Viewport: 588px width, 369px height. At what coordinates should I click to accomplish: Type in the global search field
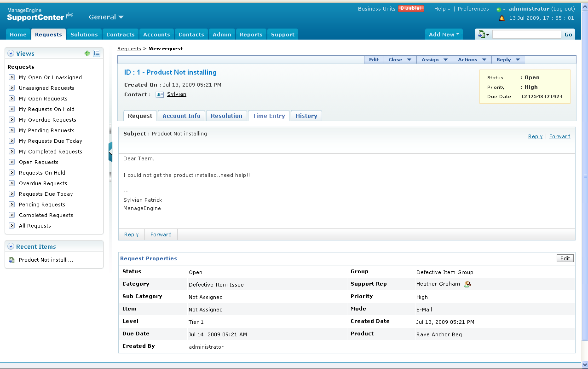click(526, 34)
